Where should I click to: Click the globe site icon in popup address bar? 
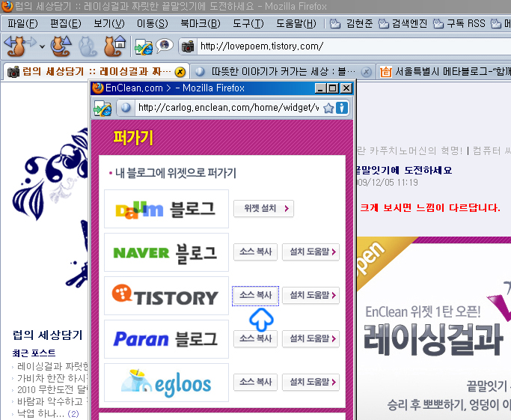[126, 108]
